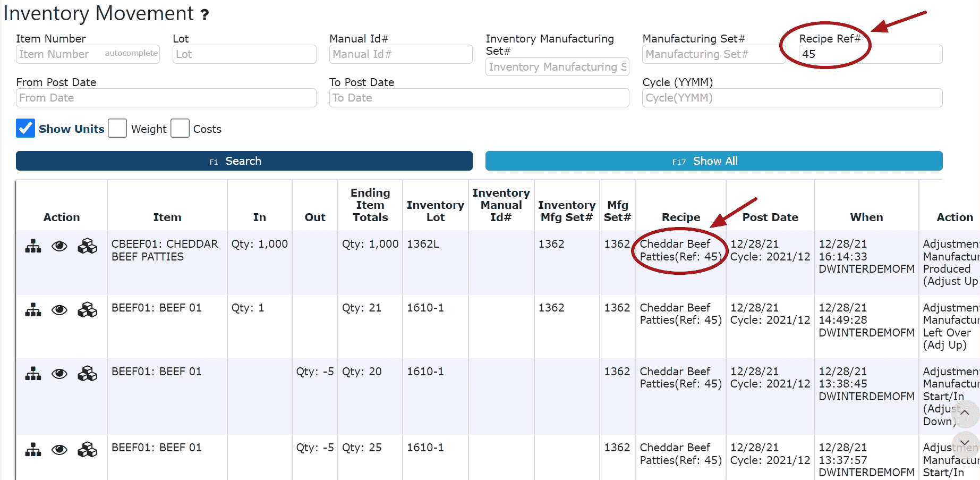Focus the Inventory Manufacturing Set# field
The width and height of the screenshot is (980, 480).
coord(557,67)
